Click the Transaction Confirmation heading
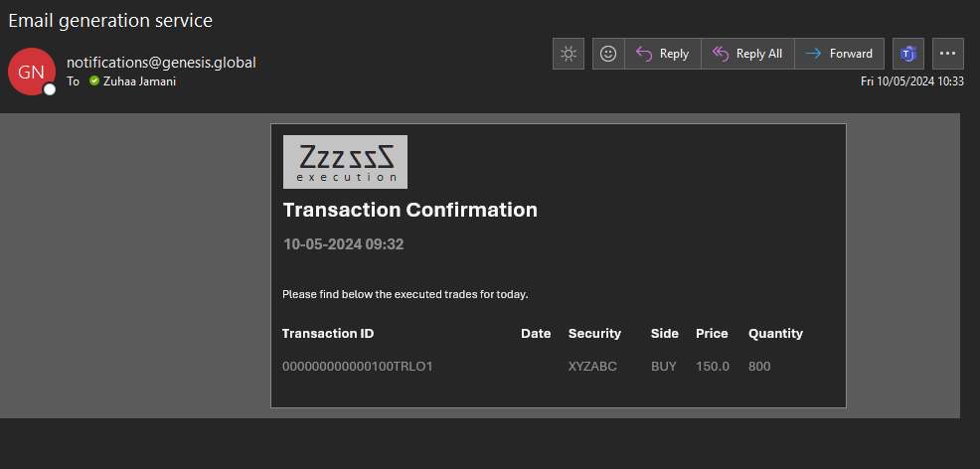The height and width of the screenshot is (469, 980). point(410,210)
